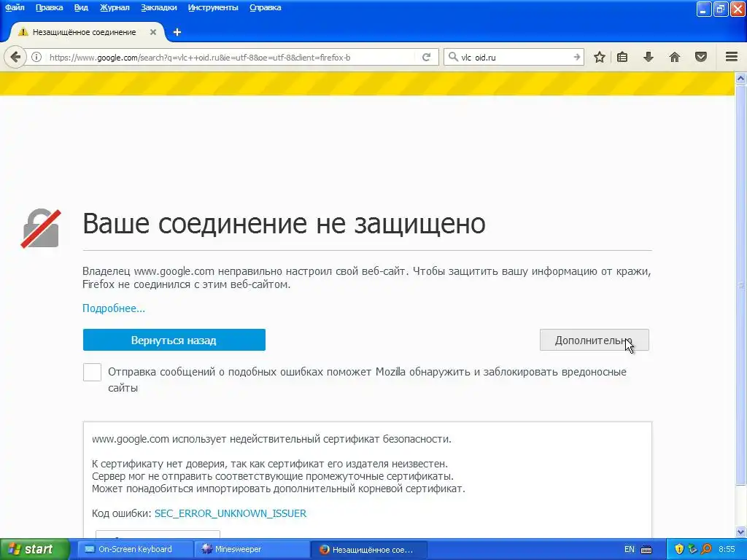
Task: Click the heading Ваше соединение не защищено
Action: [x=284, y=223]
